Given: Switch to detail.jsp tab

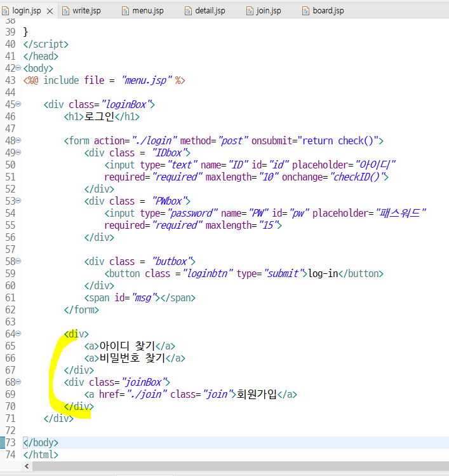Looking at the screenshot, I should pyautogui.click(x=210, y=11).
